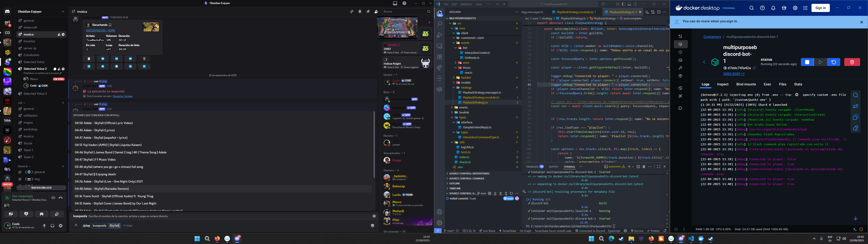Stop the running Docker container
Screen dimensions: 868x244
807,62
